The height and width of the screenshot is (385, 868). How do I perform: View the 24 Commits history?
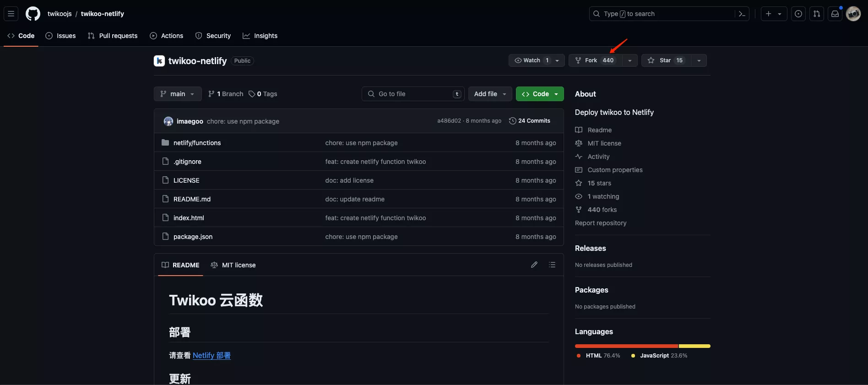[x=530, y=121]
